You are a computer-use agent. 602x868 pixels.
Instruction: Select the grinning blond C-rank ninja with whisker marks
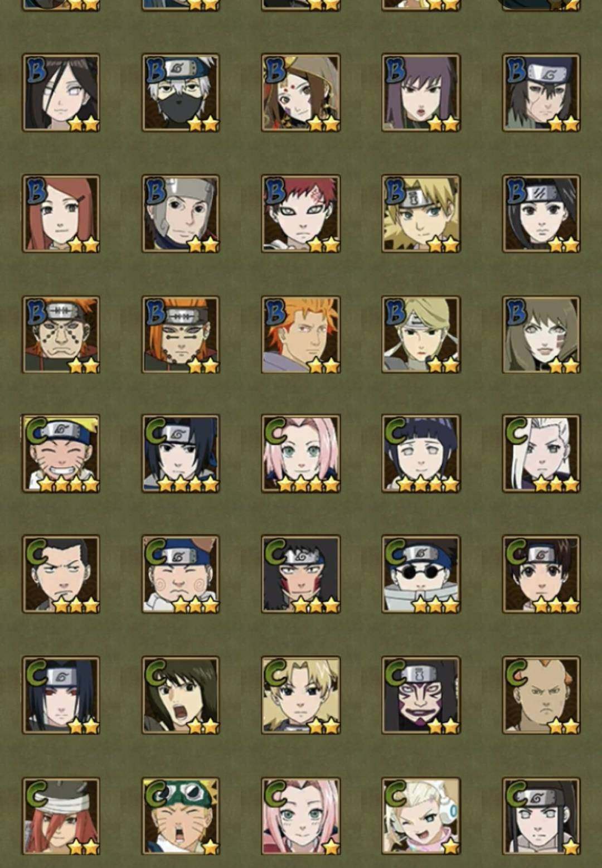(x=61, y=453)
